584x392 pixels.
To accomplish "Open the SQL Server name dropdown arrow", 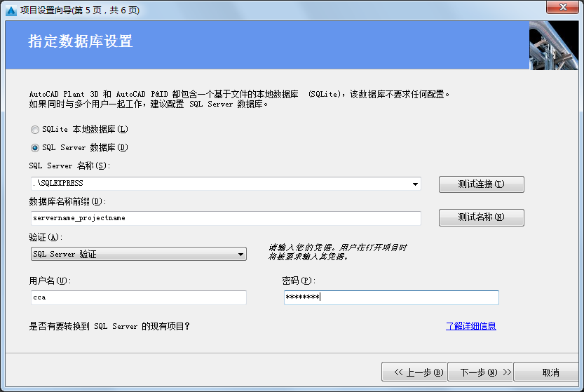I will (415, 184).
